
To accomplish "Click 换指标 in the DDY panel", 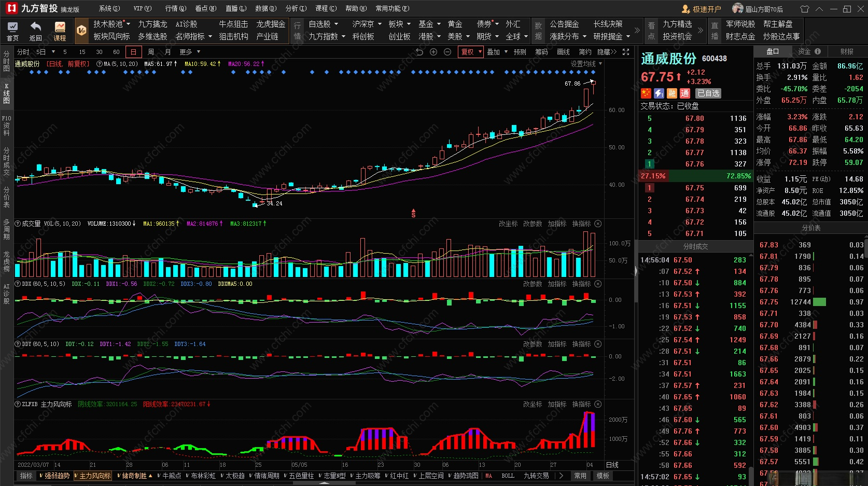I will (581, 344).
